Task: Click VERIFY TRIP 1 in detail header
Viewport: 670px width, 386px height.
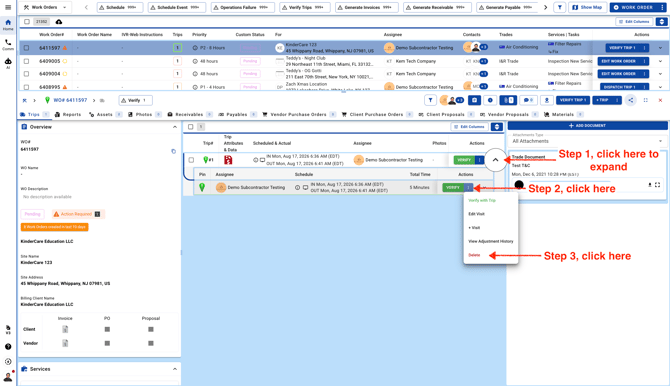Action: pyautogui.click(x=573, y=100)
